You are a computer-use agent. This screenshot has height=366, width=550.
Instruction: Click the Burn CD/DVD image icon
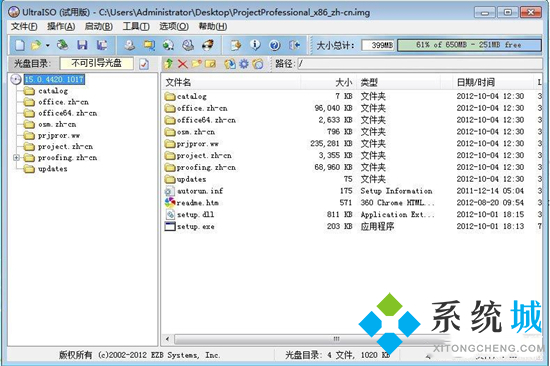coord(208,45)
